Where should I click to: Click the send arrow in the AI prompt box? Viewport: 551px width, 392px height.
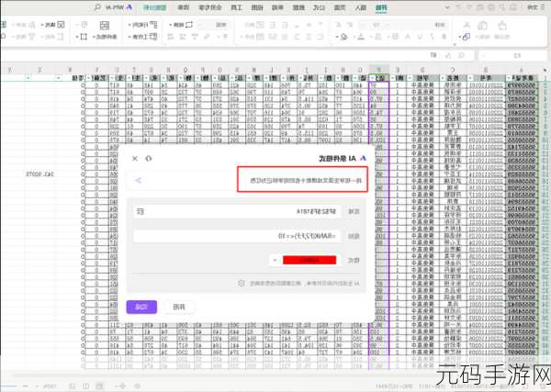coord(138,180)
